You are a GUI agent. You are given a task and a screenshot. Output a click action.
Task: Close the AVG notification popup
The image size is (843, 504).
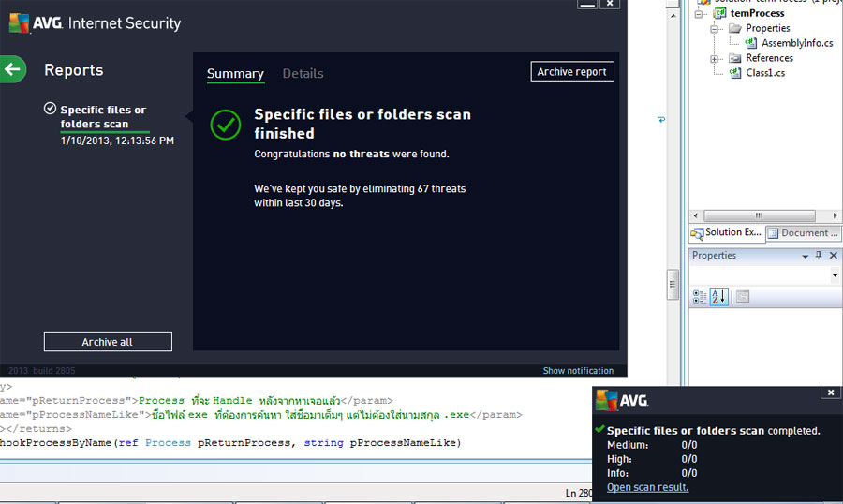[831, 393]
